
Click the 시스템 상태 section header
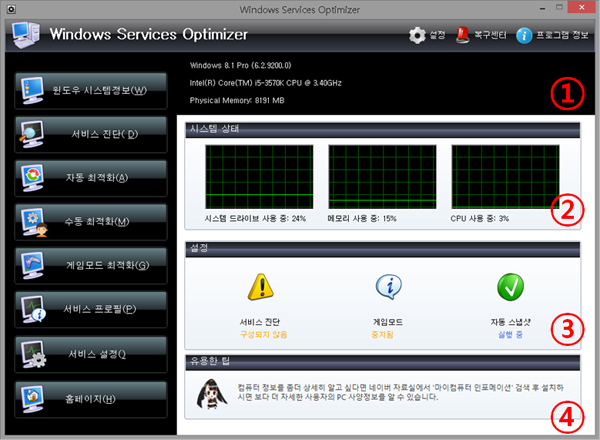click(383, 129)
